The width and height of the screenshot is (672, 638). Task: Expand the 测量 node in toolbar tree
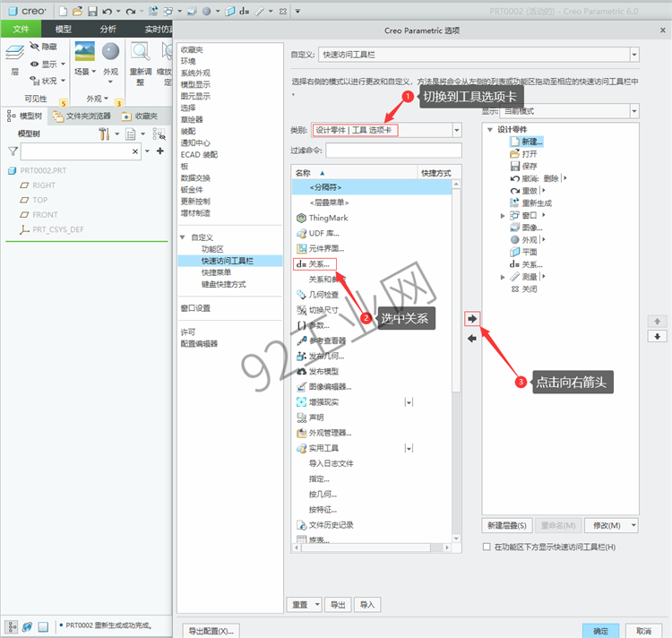click(x=503, y=277)
